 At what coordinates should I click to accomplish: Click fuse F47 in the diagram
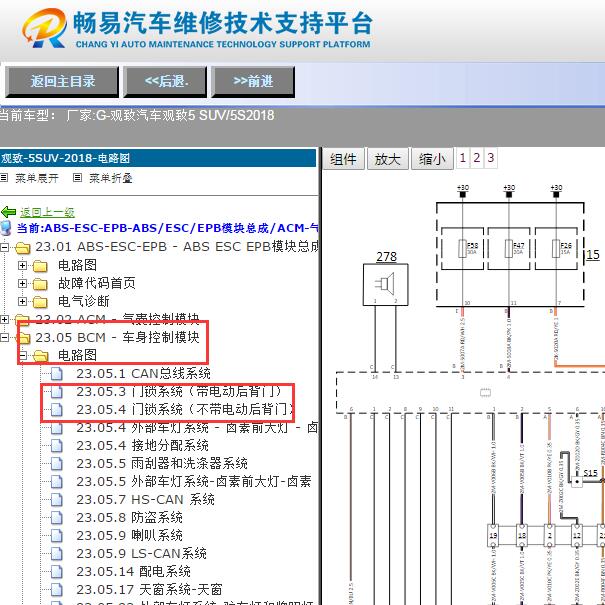[x=509, y=248]
